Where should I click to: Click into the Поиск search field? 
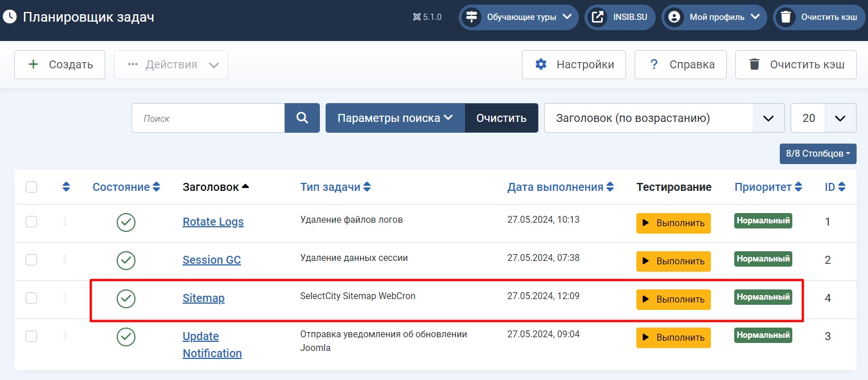pos(208,118)
